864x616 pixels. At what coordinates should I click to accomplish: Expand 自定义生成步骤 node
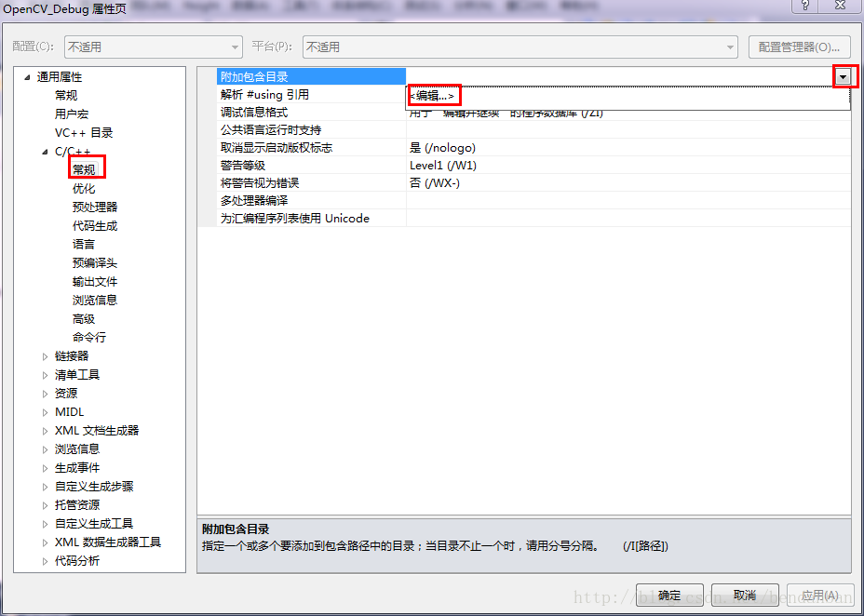point(46,488)
